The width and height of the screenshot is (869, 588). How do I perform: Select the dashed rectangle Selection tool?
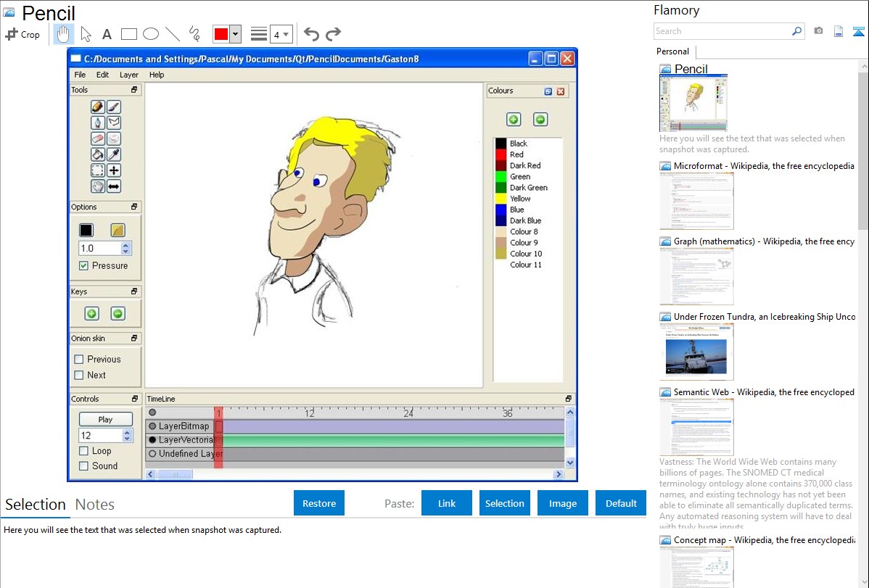click(97, 170)
